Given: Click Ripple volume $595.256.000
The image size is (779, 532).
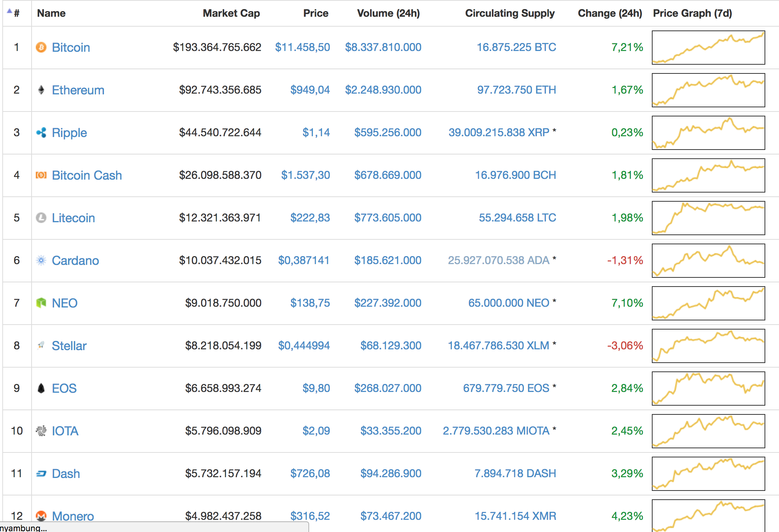Looking at the screenshot, I should pyautogui.click(x=388, y=132).
